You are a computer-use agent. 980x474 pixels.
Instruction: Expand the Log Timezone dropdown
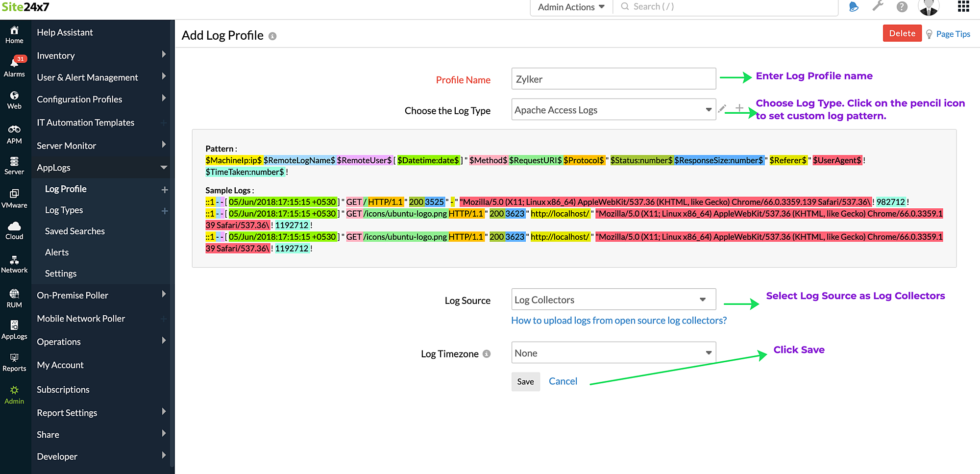point(613,353)
